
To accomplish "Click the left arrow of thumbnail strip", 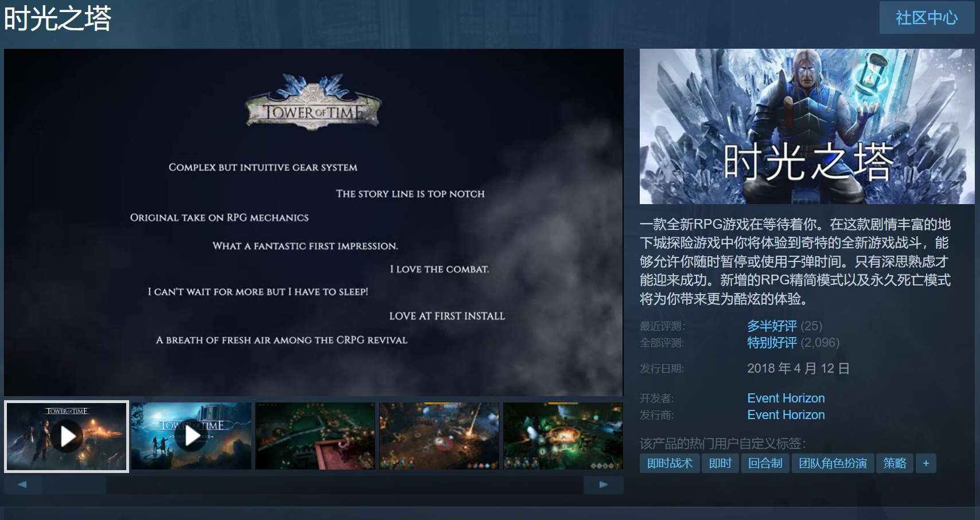I will pyautogui.click(x=23, y=484).
